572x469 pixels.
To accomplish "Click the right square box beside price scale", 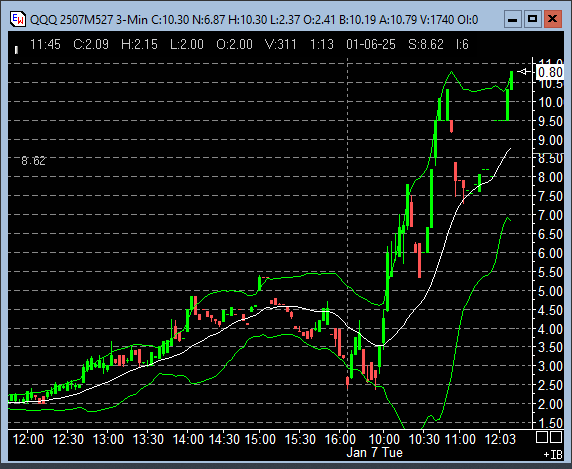I will click(556, 437).
